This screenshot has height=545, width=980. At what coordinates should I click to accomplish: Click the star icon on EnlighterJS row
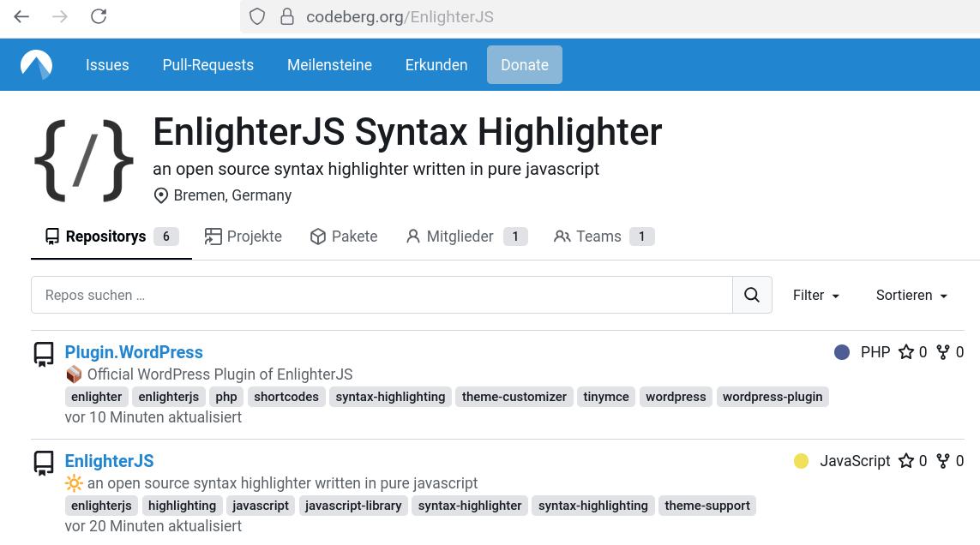point(905,461)
